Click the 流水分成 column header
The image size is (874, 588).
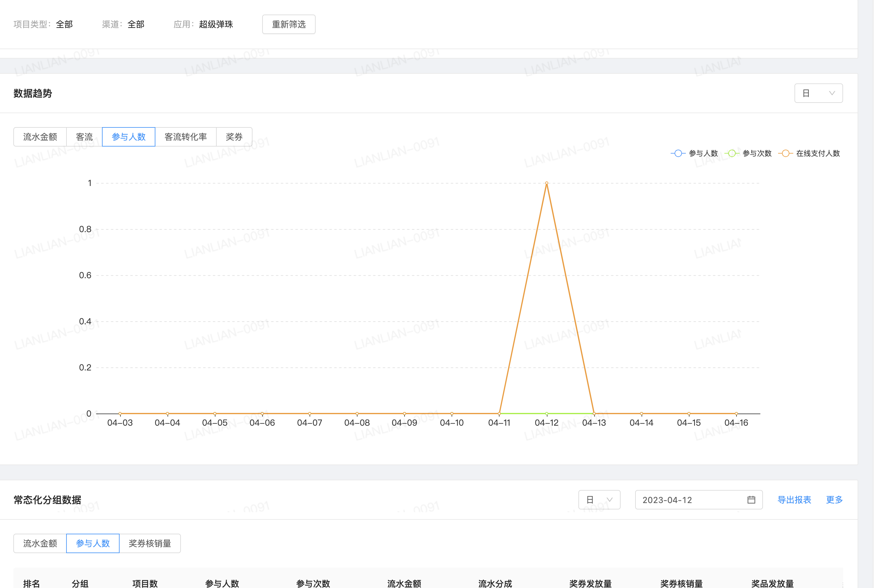pos(495,583)
